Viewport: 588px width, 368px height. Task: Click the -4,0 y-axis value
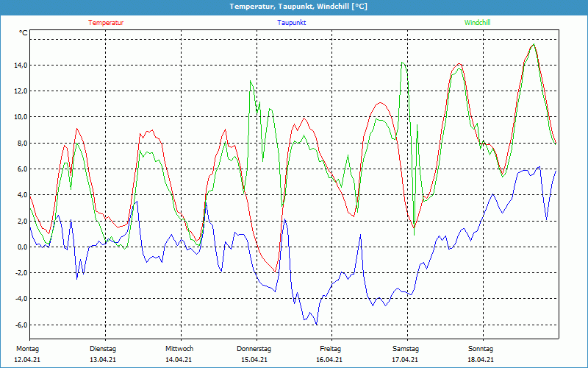pos(21,299)
